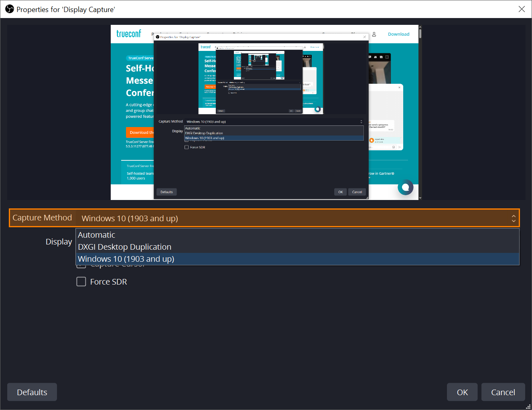Select Automatic from the capture method list
Image resolution: width=532 pixels, height=410 pixels.
click(97, 235)
